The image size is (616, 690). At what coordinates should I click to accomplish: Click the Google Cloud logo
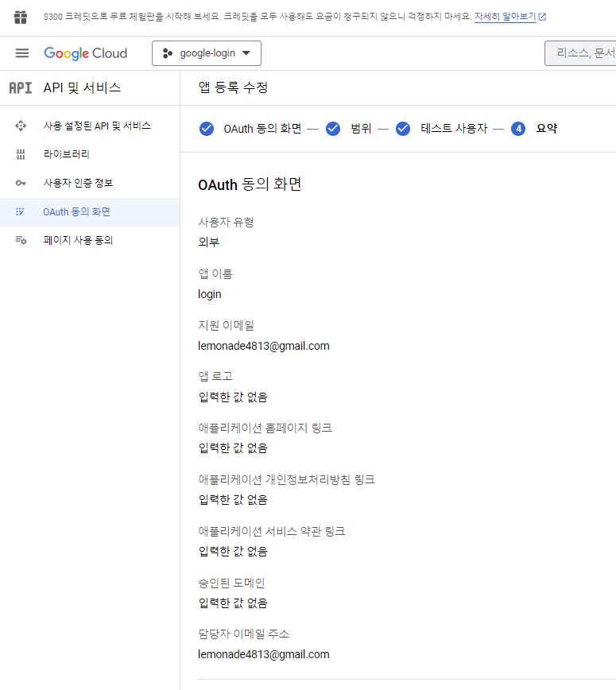85,53
